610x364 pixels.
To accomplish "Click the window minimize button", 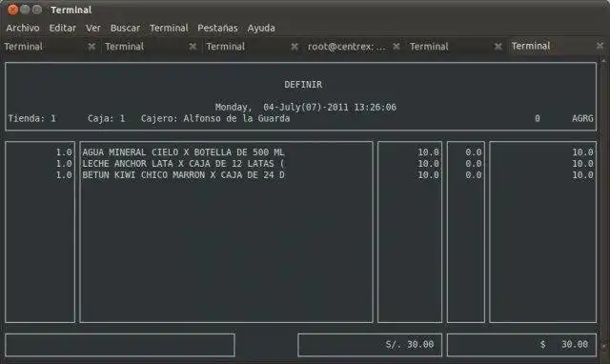I will [x=25, y=10].
